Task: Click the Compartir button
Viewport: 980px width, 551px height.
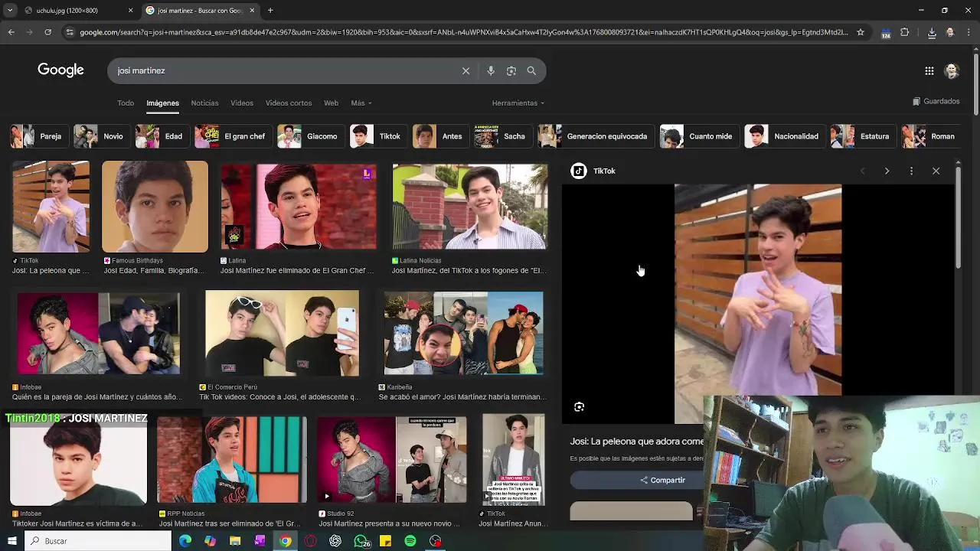Action: (663, 480)
